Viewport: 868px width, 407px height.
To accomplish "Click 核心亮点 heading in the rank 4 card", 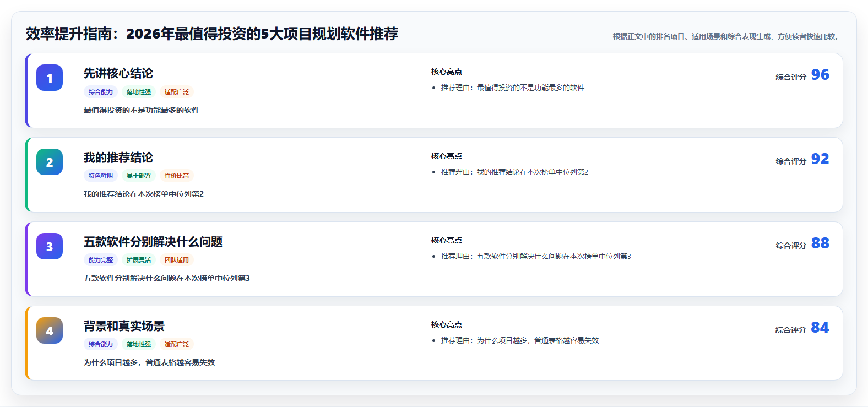I will [447, 324].
